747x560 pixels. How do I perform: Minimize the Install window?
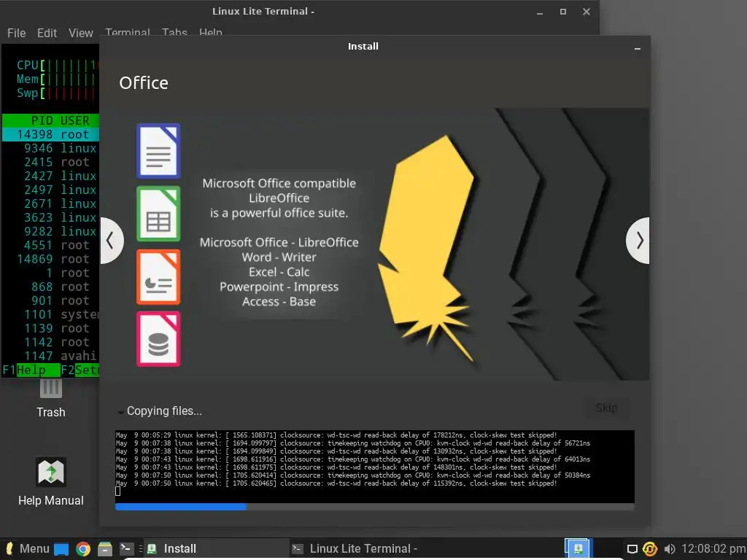pos(638,48)
